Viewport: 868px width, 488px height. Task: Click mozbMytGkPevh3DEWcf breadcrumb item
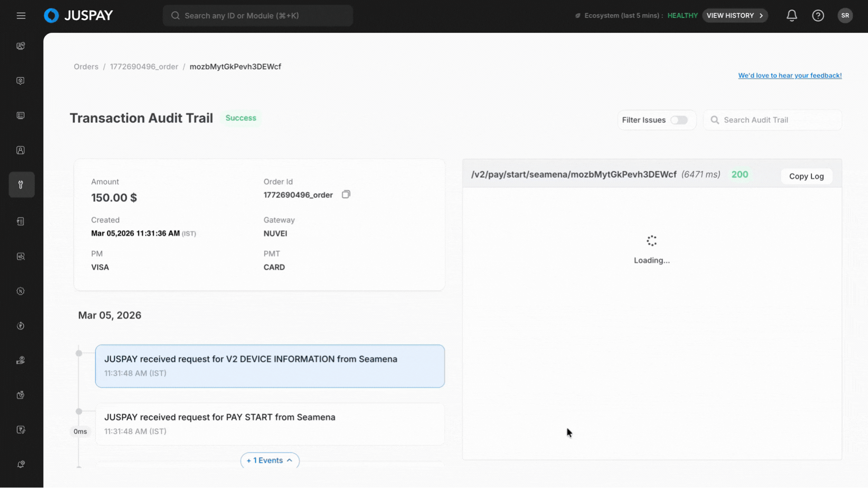tap(235, 66)
